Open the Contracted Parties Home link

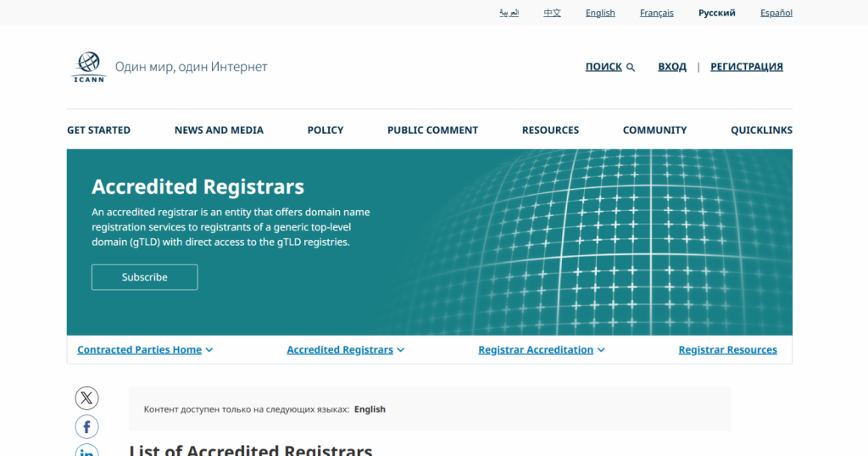[140, 350]
